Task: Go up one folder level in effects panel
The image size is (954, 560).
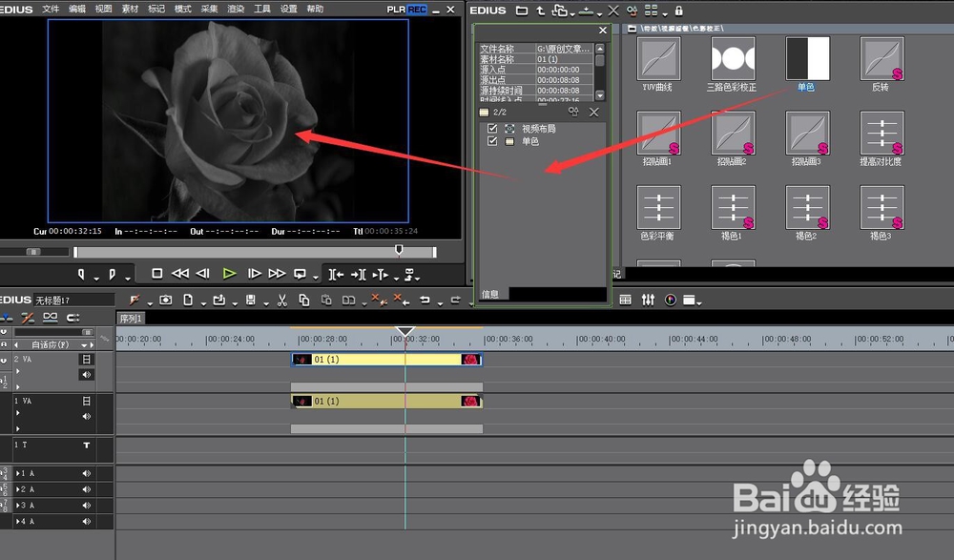Action: [540, 10]
